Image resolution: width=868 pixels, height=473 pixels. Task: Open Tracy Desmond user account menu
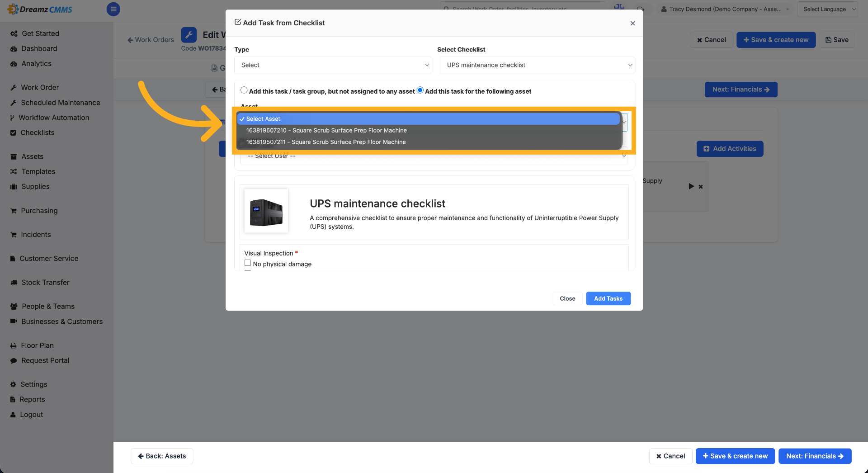(x=725, y=9)
